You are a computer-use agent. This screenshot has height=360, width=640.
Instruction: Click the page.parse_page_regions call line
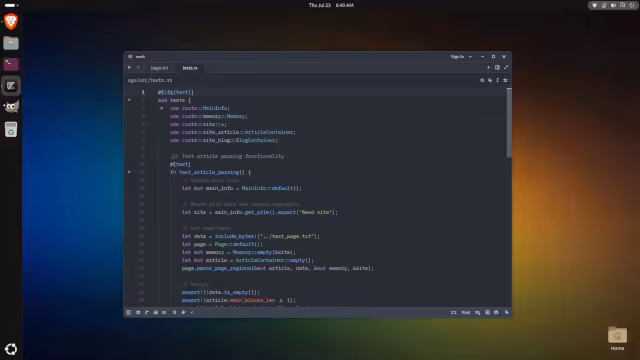coord(278,268)
